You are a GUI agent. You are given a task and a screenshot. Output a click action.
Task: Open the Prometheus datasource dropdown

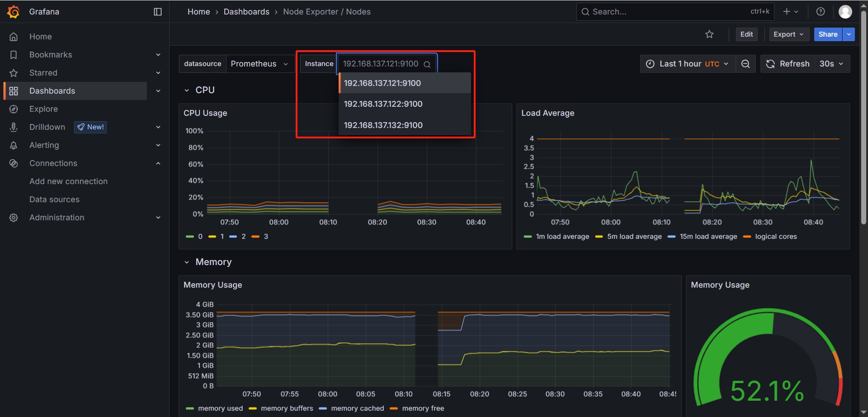(259, 64)
